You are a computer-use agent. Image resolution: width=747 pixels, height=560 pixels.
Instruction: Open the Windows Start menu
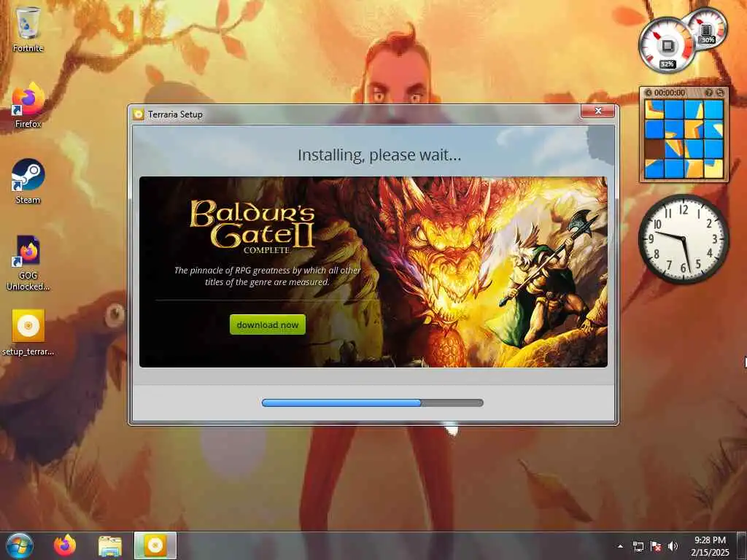tap(19, 545)
